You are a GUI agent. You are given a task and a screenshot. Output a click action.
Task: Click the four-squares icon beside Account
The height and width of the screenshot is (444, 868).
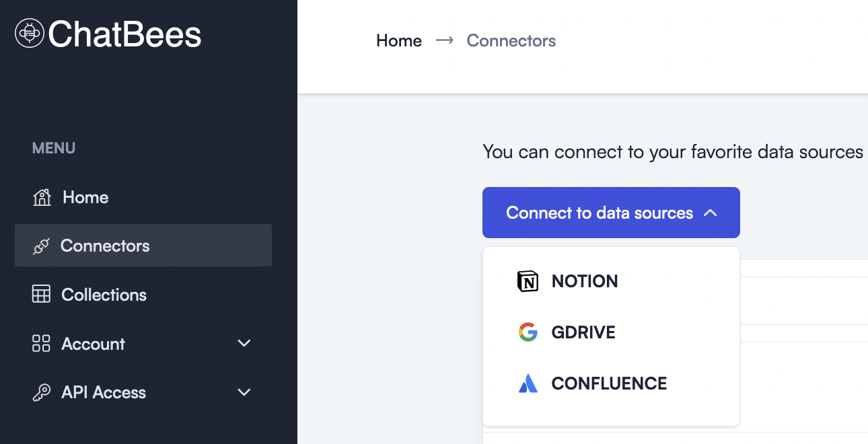click(42, 344)
